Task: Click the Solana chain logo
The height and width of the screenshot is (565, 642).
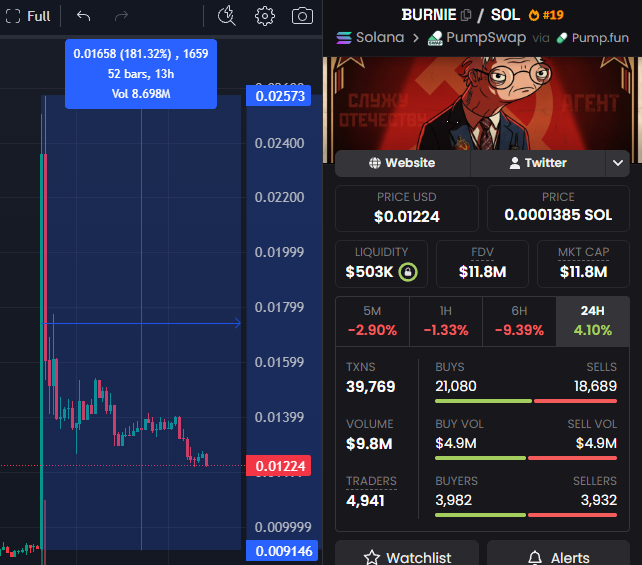Action: [x=344, y=38]
